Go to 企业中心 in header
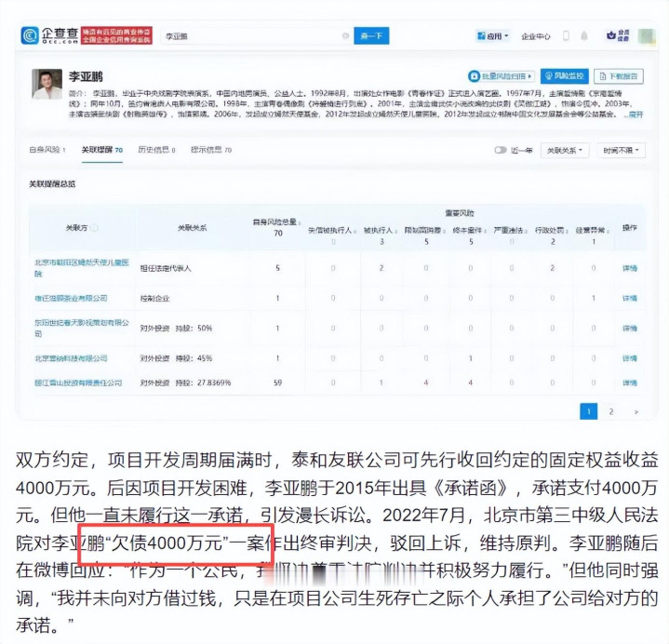This screenshot has width=669, height=644. tap(536, 36)
